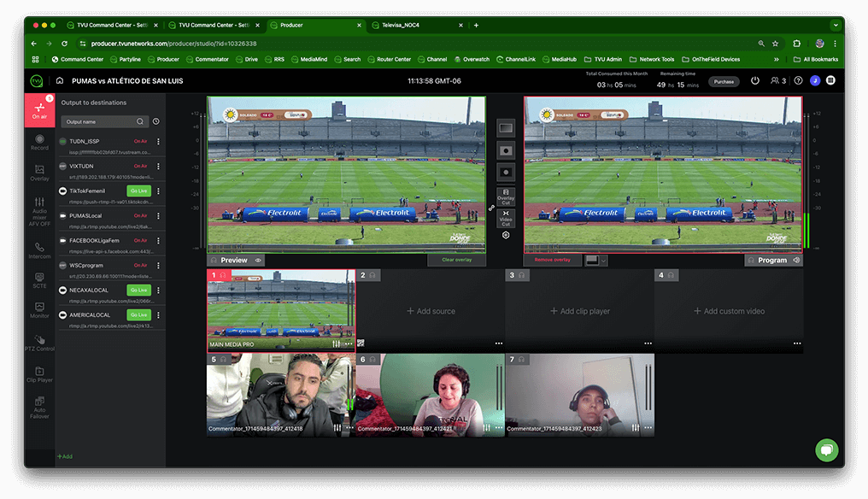Open the Record panel in sidebar

[39, 143]
